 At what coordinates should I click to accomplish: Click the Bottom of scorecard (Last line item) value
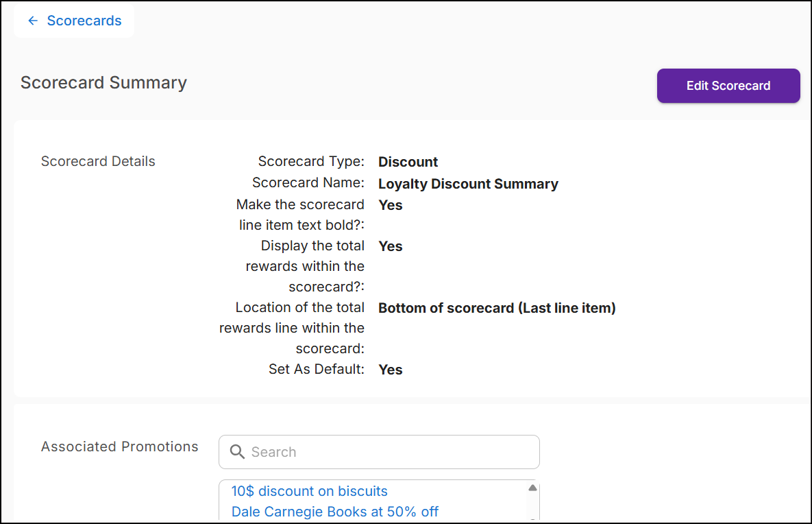tap(497, 308)
